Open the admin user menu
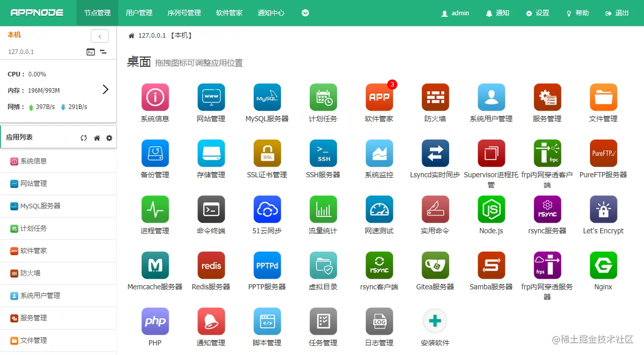The height and width of the screenshot is (355, 644). (x=455, y=13)
